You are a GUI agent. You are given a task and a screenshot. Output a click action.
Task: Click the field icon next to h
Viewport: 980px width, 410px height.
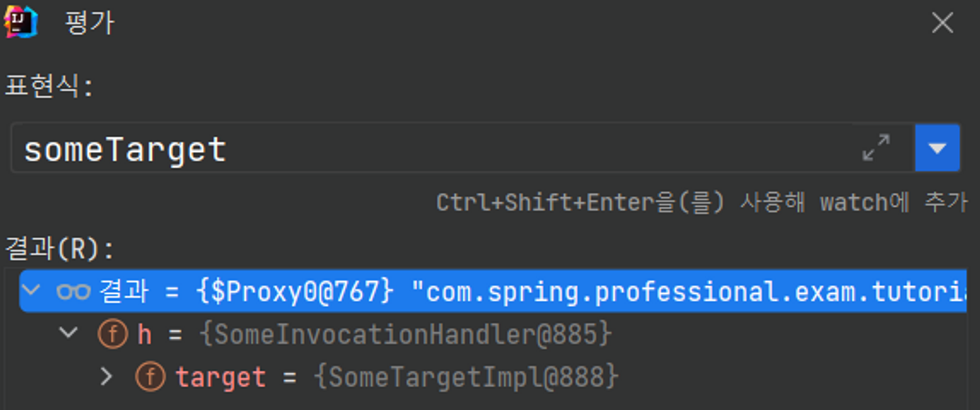[113, 335]
